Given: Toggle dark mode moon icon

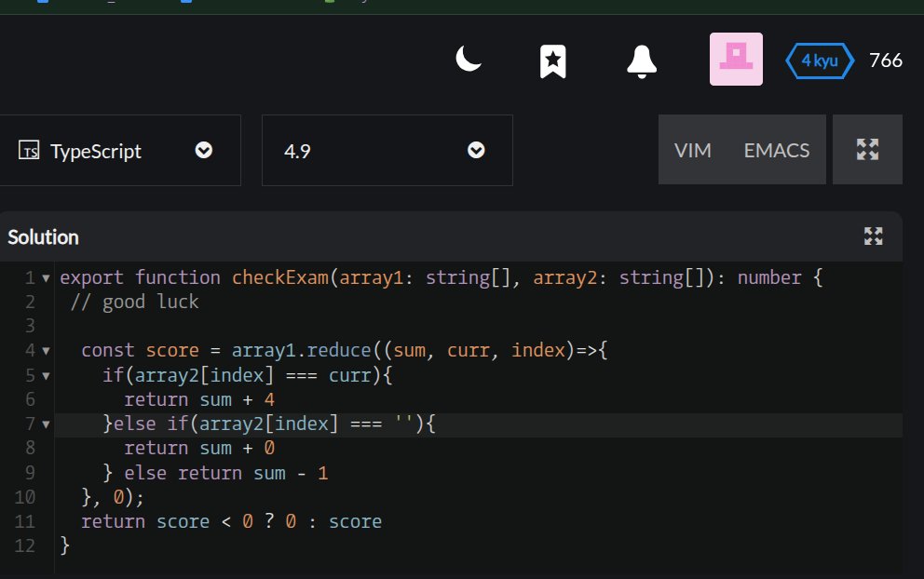Looking at the screenshot, I should coord(469,59).
